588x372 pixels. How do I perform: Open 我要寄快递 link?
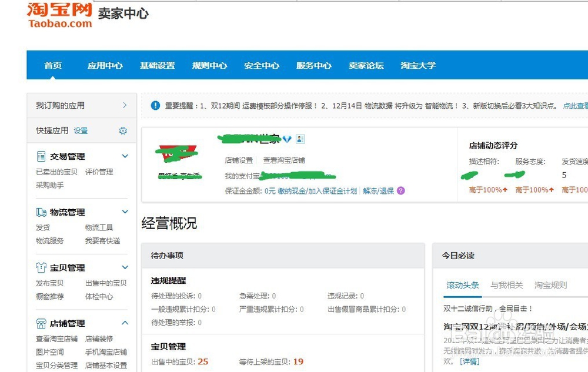click(102, 240)
